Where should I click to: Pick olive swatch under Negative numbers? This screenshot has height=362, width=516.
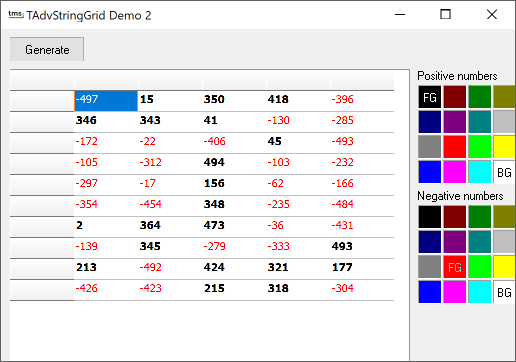click(504, 217)
